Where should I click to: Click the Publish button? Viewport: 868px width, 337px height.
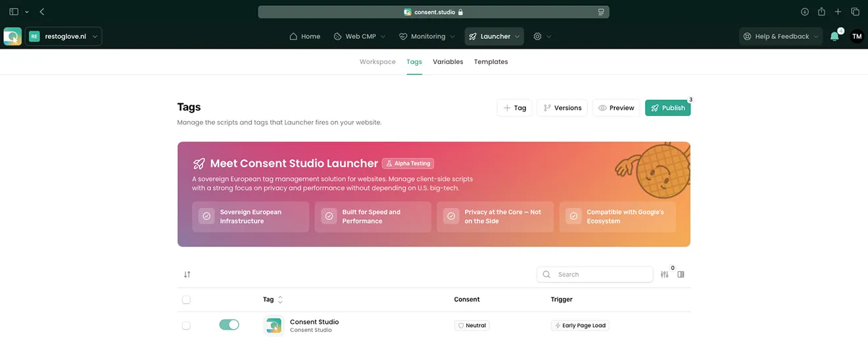point(667,108)
